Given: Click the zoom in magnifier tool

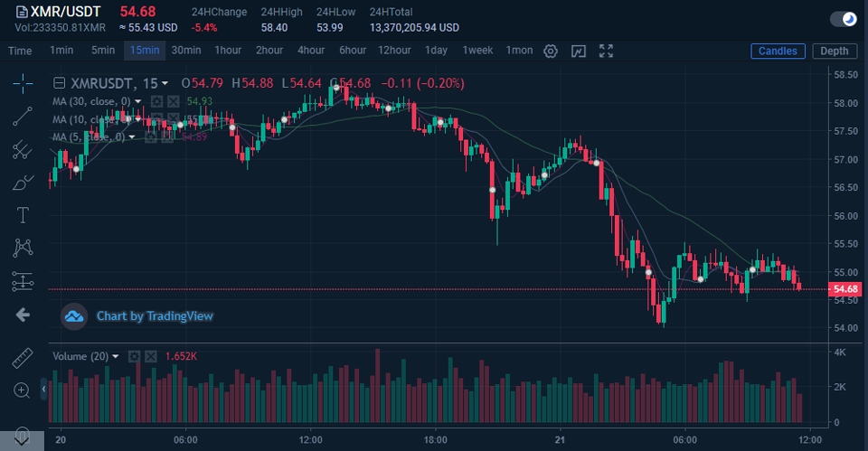Looking at the screenshot, I should click(x=22, y=390).
